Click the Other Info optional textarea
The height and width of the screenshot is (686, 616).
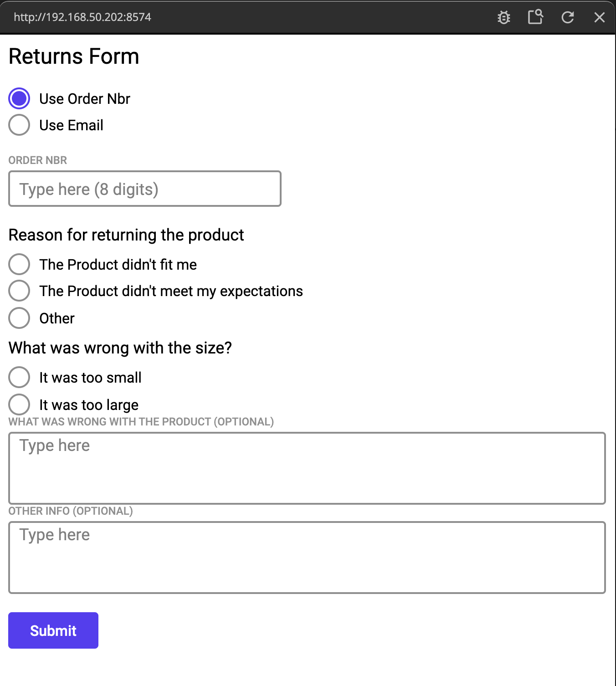point(307,557)
